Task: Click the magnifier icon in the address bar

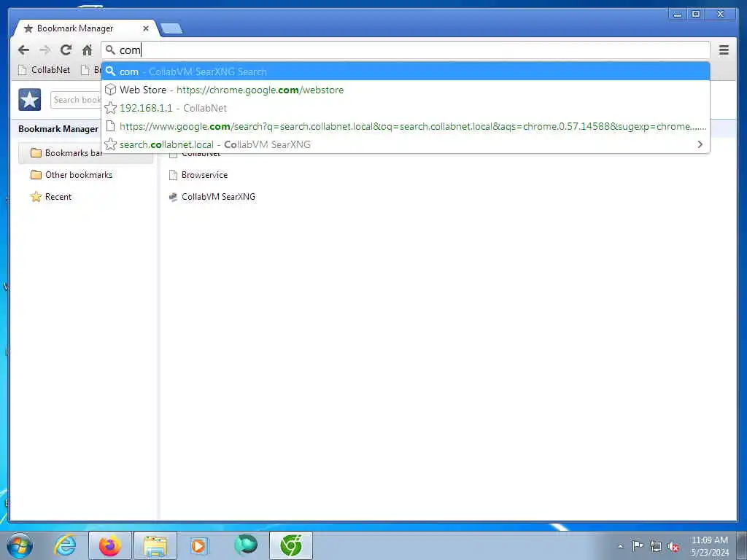Action: (110, 50)
